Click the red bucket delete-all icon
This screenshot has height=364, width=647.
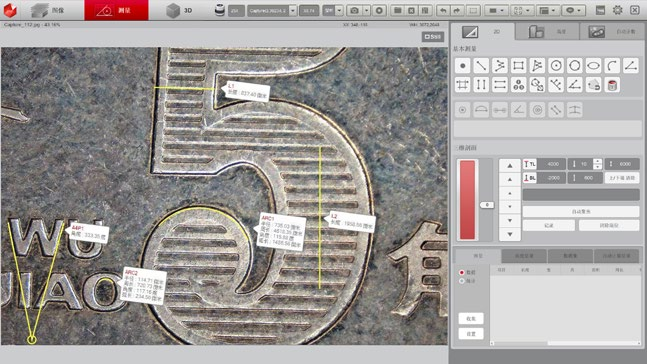pos(612,85)
